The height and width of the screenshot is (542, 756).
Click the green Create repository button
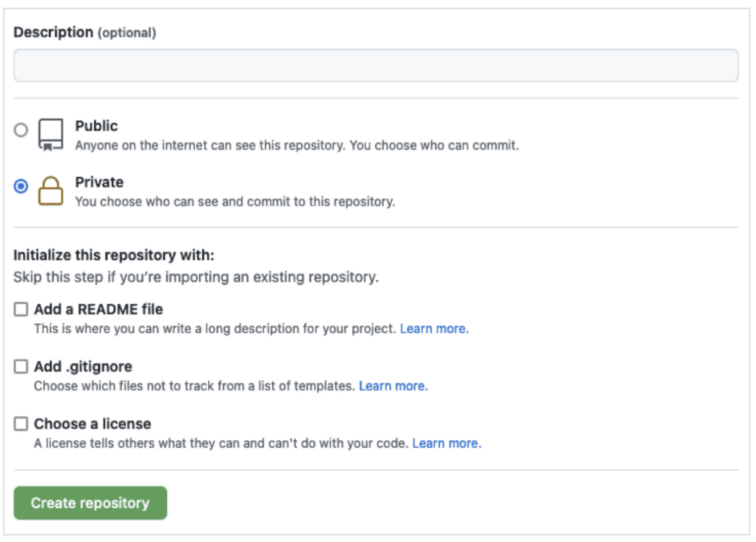click(x=89, y=502)
